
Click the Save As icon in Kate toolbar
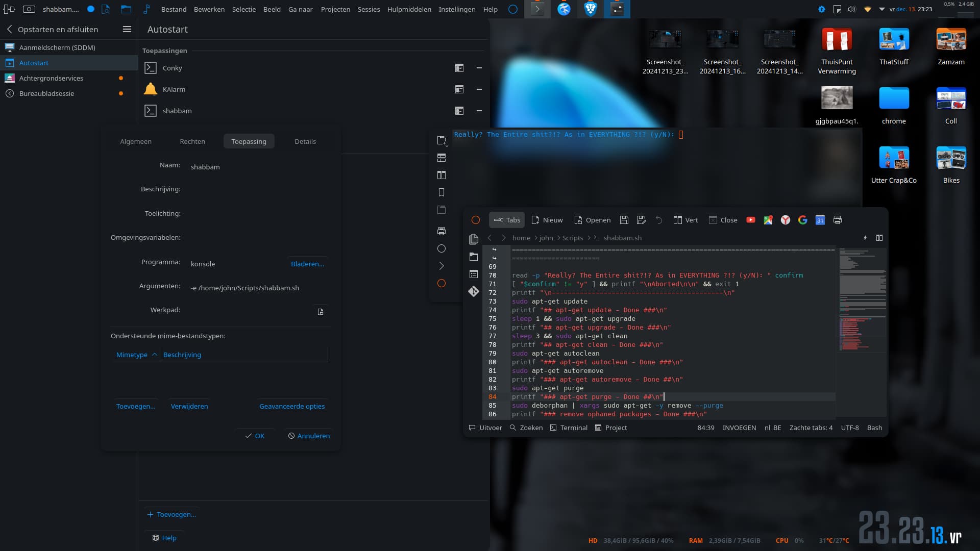[641, 220]
